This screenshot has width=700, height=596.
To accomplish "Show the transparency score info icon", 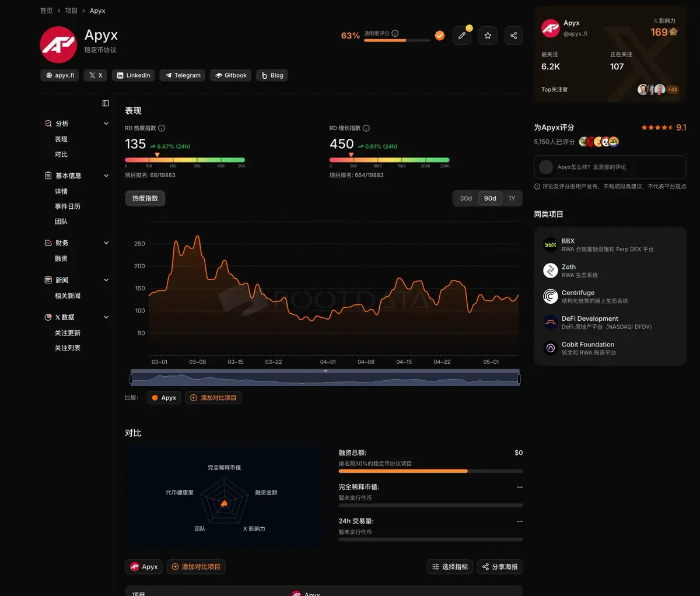I will [x=395, y=33].
